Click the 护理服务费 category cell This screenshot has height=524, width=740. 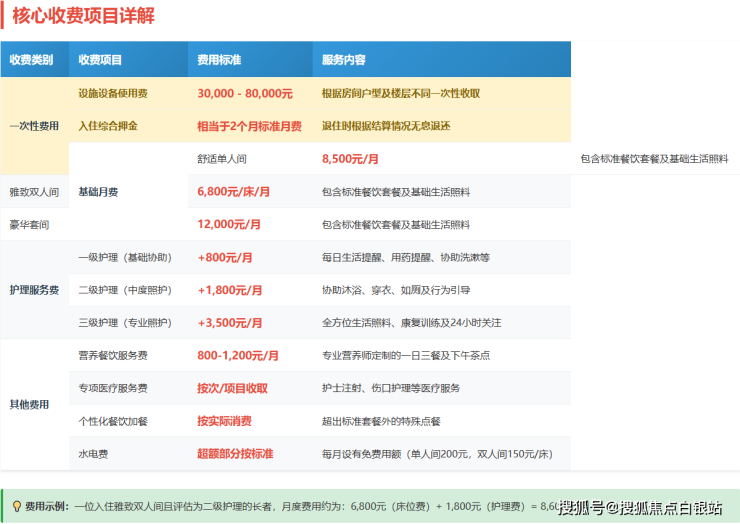pyautogui.click(x=34, y=290)
